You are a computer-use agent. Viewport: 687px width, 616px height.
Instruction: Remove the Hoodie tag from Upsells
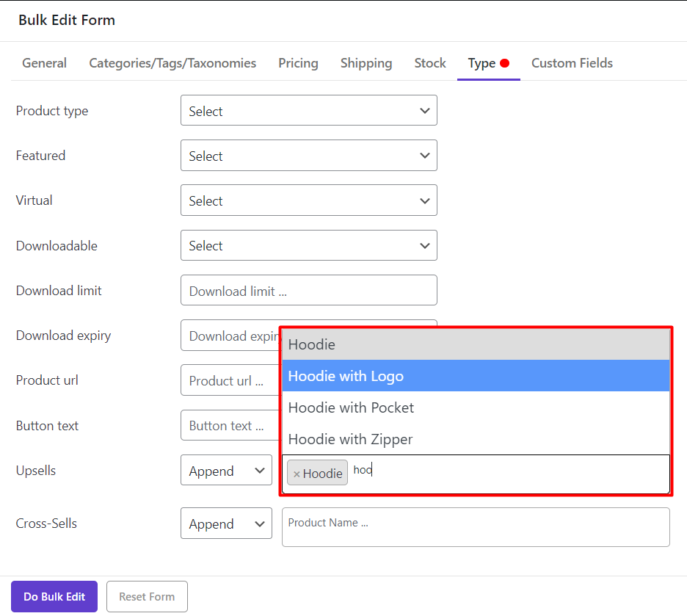297,474
